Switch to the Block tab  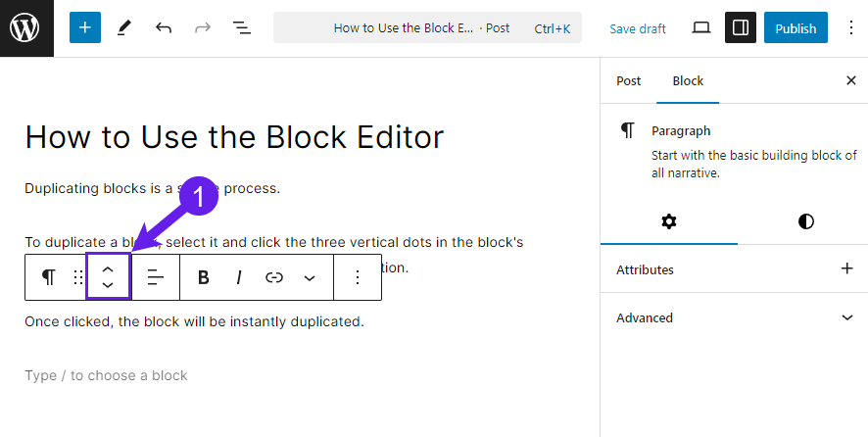click(x=688, y=81)
